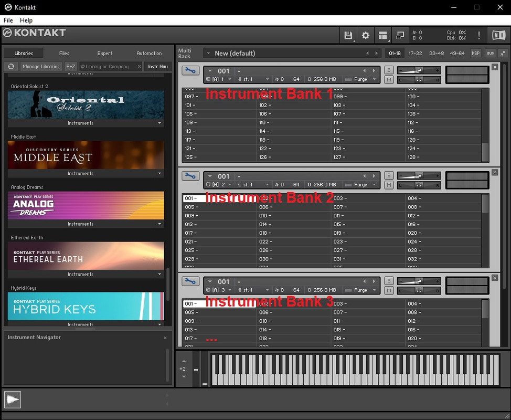Switch to the Automation tab
Image resolution: width=511 pixels, height=420 pixels.
149,53
